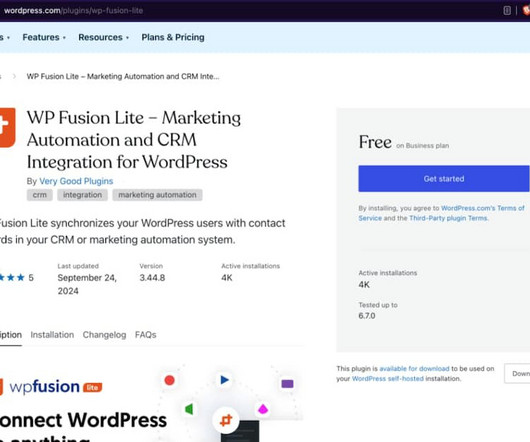Click the available for download link

414,369
